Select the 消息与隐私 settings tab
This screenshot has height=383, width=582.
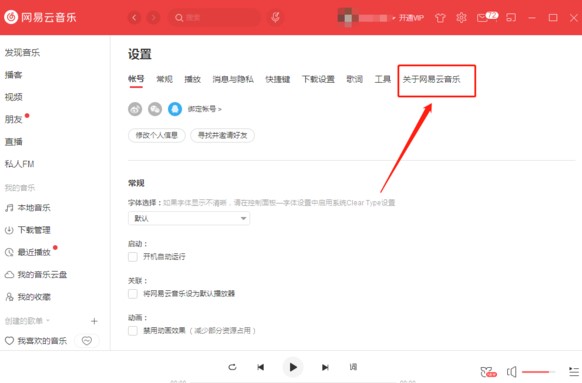233,79
